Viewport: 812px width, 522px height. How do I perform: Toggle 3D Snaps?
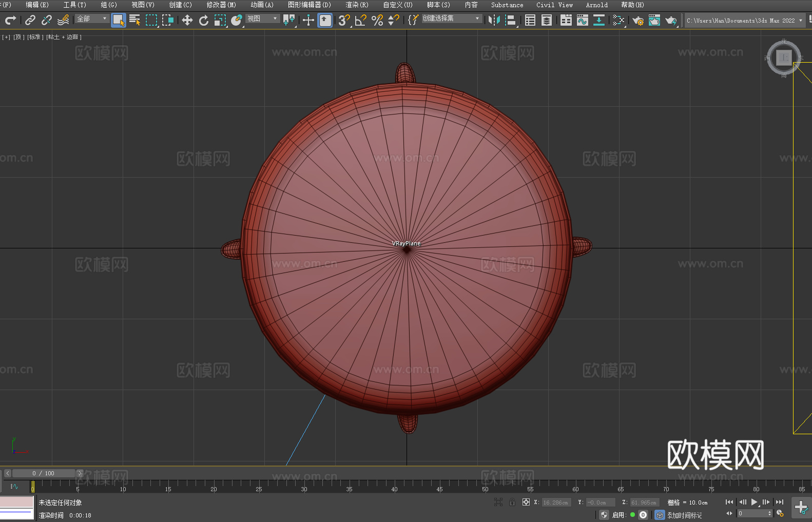344,20
